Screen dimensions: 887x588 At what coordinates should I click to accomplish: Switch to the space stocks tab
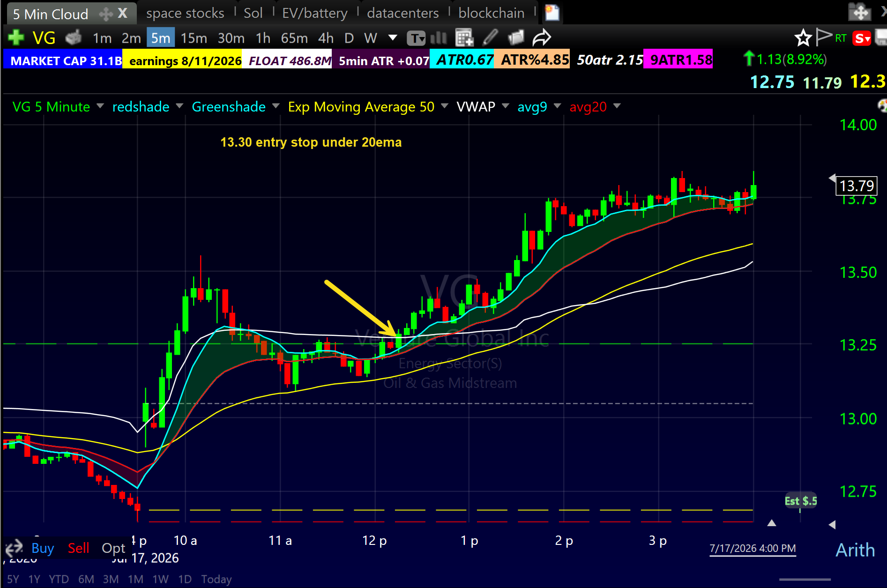(x=185, y=13)
